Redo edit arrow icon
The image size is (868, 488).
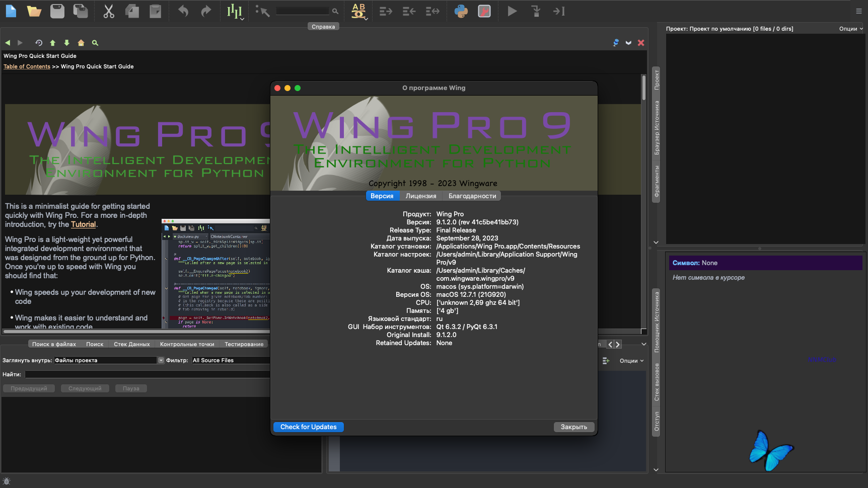[x=206, y=11]
